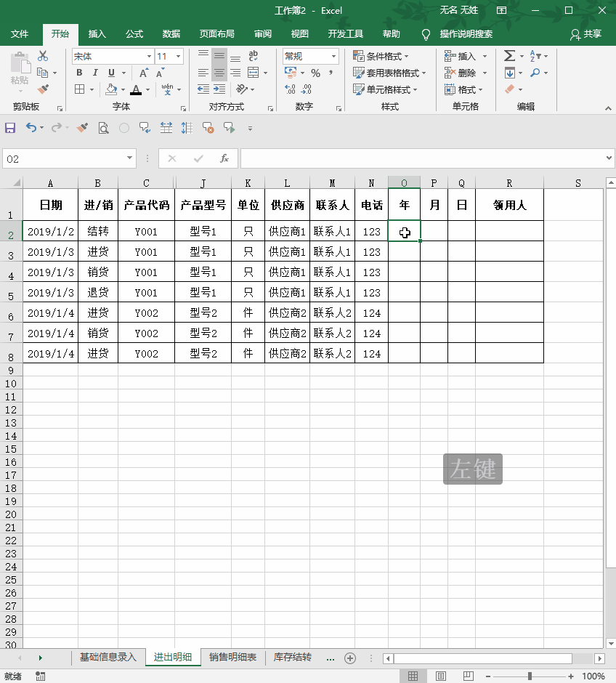The width and height of the screenshot is (616, 683).
Task: Click the Format Painter brush in clipboard group
Action: (43, 89)
